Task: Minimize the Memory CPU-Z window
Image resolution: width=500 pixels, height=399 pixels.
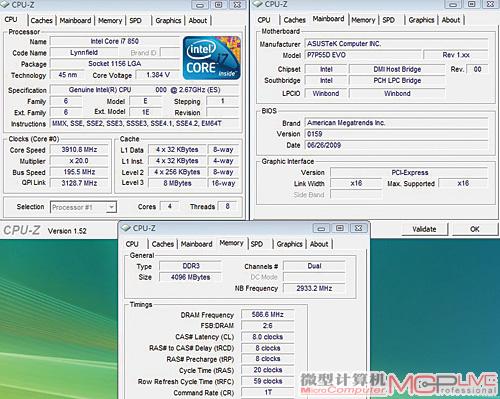Action: [321, 228]
